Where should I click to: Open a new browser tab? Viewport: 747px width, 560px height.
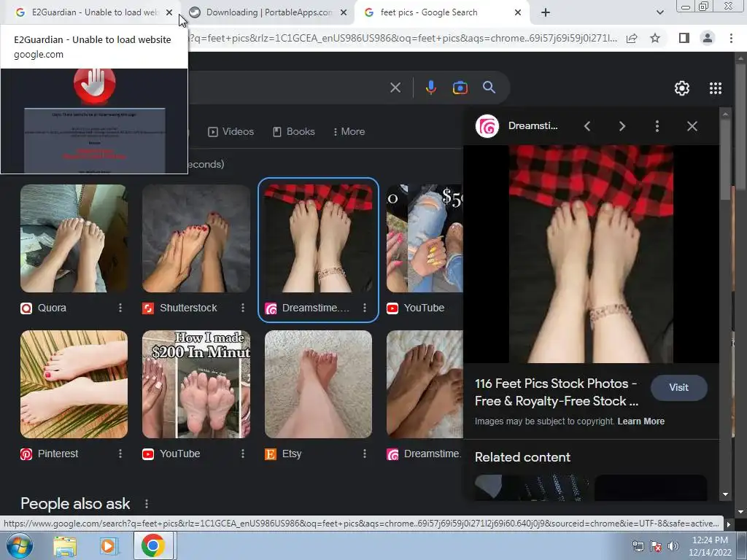(546, 12)
